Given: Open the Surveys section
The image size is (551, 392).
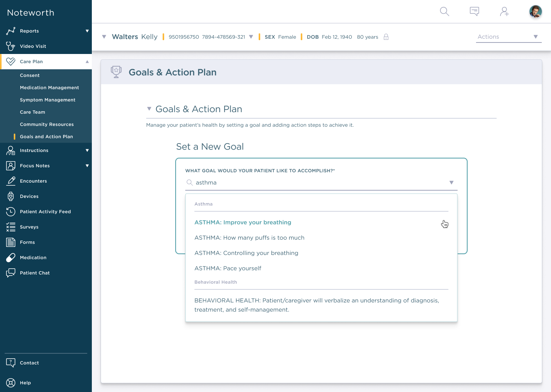Looking at the screenshot, I should 29,227.
